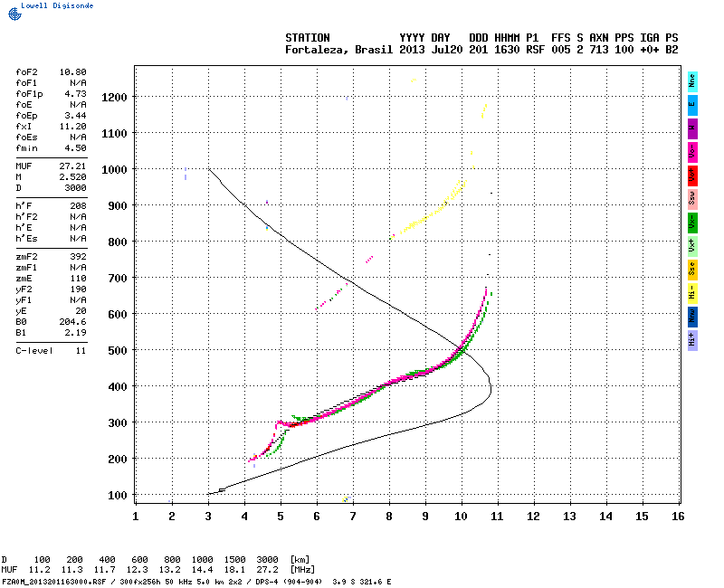Click the D table distance 3000
The image size is (724, 588).
point(267,560)
